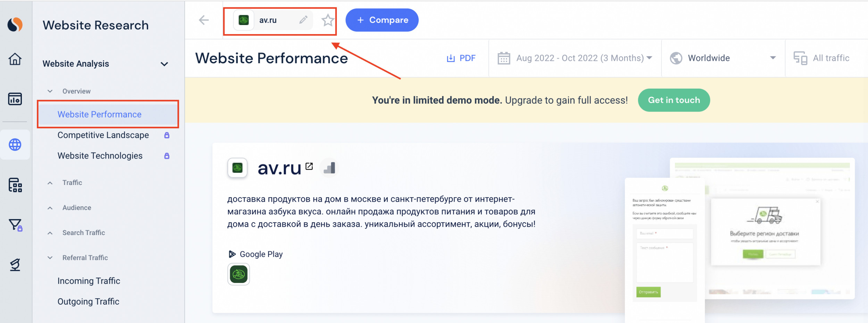The height and width of the screenshot is (323, 868).
Task: Select Website Performance menu item
Action: pyautogui.click(x=99, y=114)
